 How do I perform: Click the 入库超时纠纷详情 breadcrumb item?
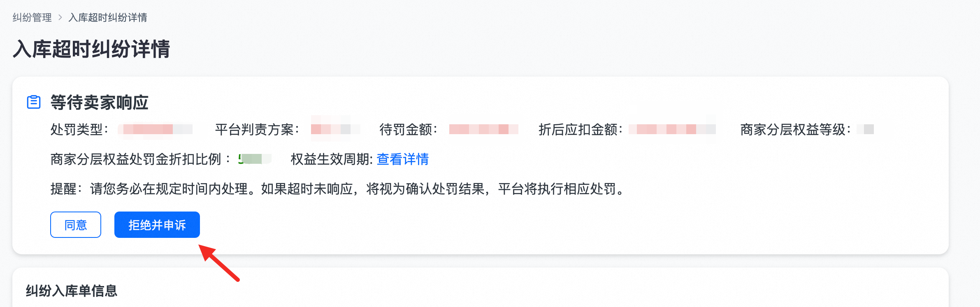point(108,18)
